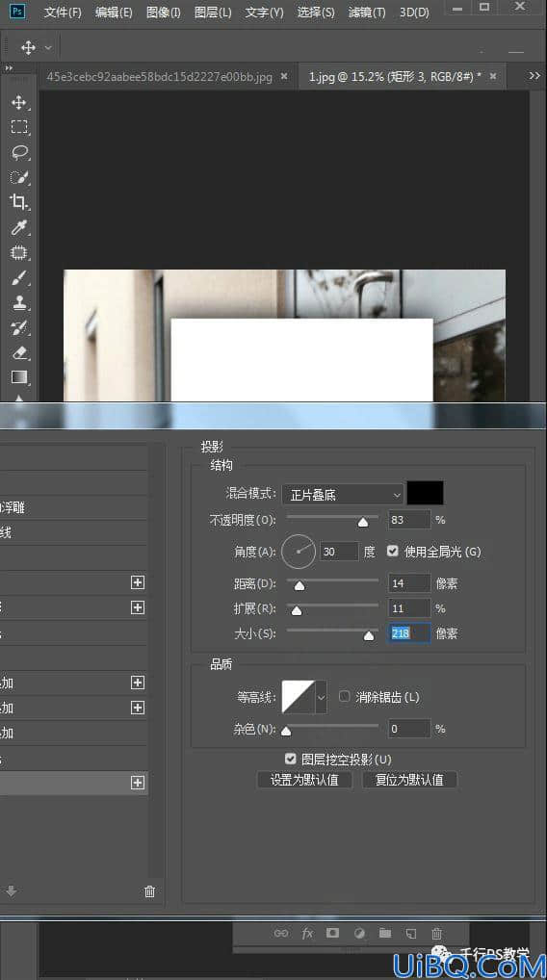Click 复位为默认值 button
Viewport: 547px width, 980px height.
tap(409, 780)
